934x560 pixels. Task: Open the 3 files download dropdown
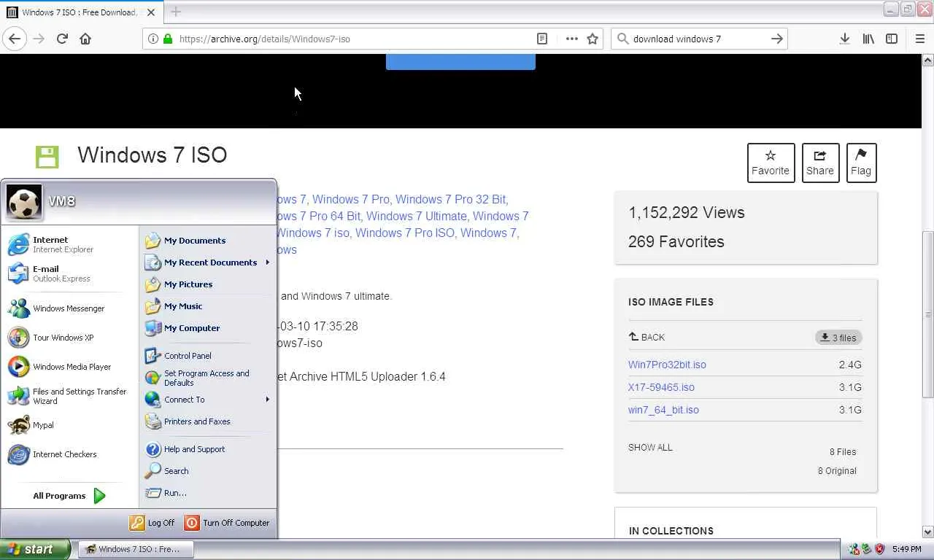click(x=838, y=338)
